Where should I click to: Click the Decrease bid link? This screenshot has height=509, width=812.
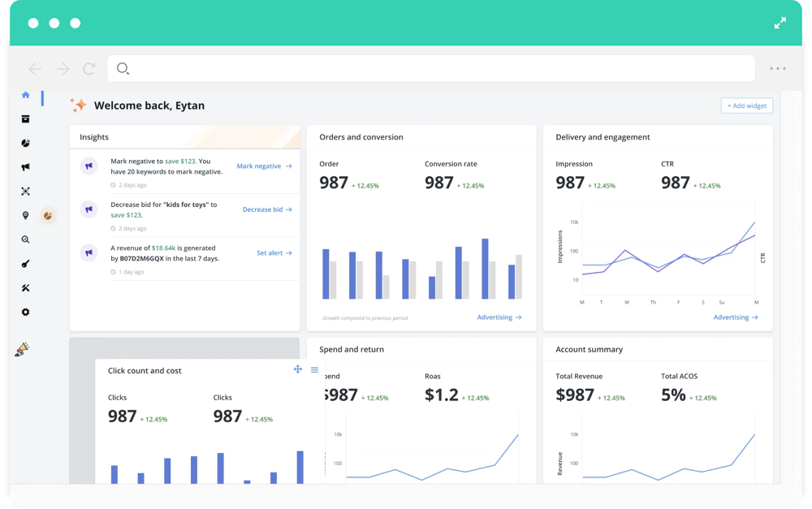(x=268, y=209)
